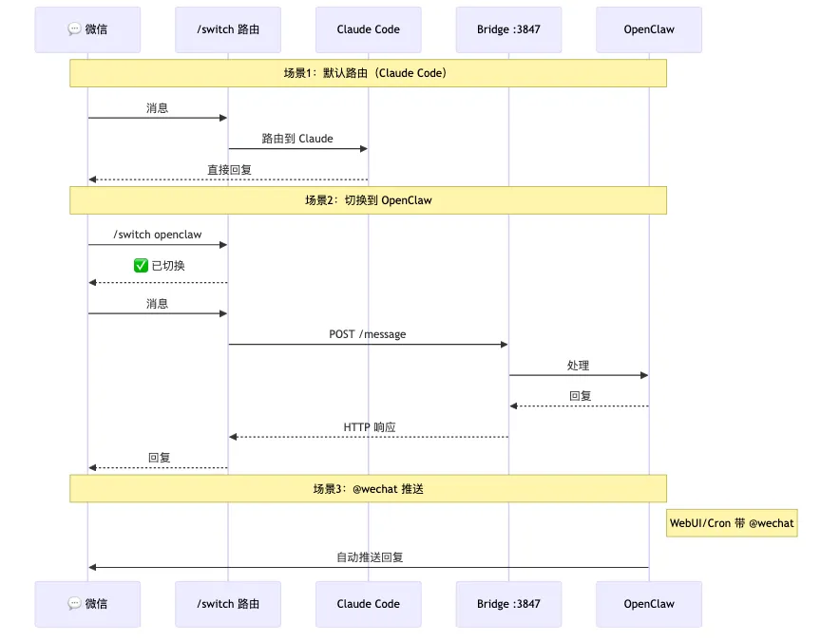Click the speech bubble icon in header 微信 box

tap(74, 28)
